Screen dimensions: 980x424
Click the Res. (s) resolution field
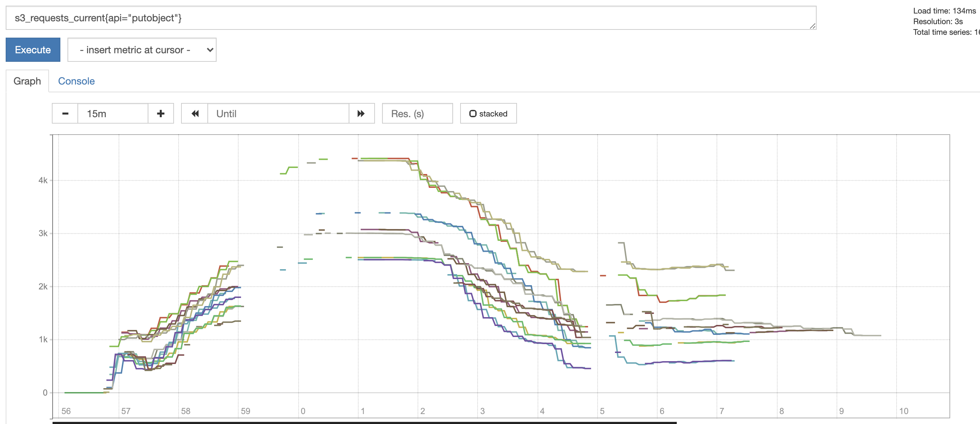(417, 113)
